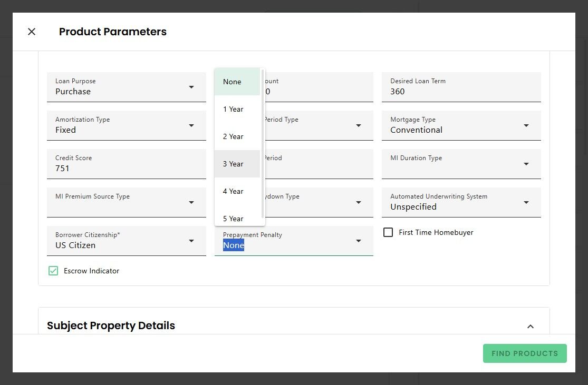Close the Product Parameters dialog
Viewport: 588px width, 385px height.
click(32, 32)
